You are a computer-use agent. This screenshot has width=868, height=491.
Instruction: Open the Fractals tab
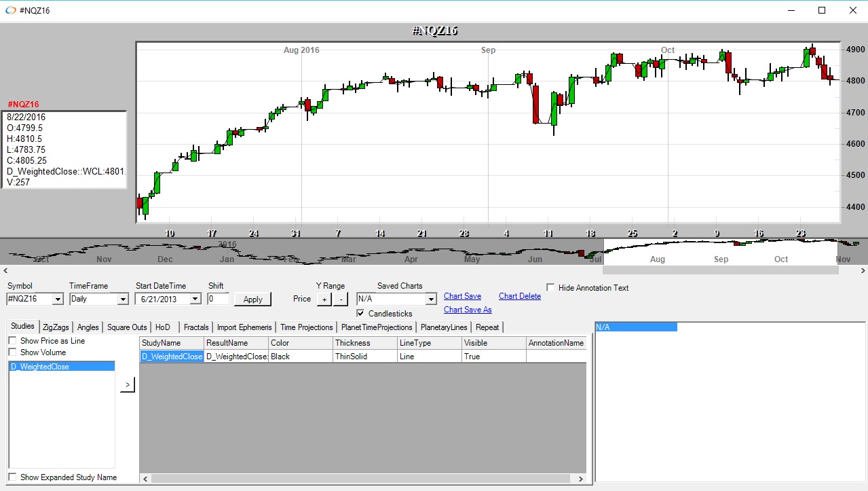[196, 327]
